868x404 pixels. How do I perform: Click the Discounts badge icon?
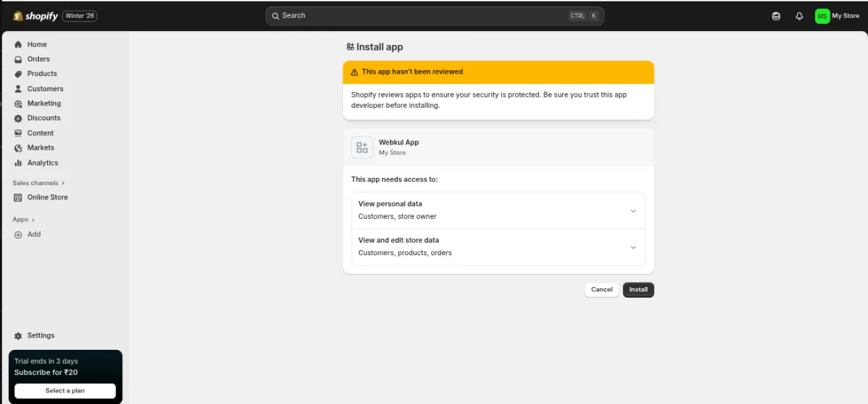coord(18,119)
